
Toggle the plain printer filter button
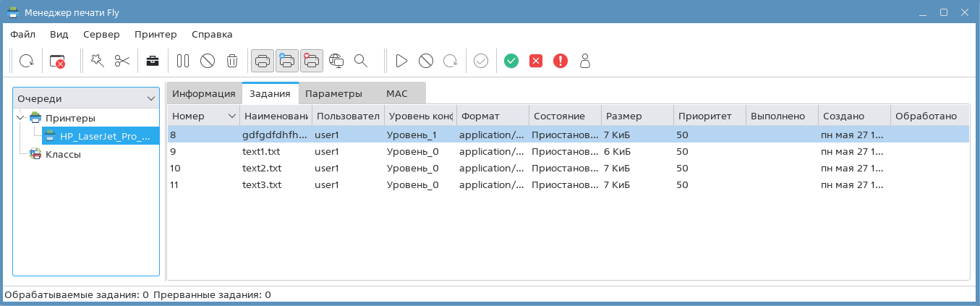click(x=263, y=61)
